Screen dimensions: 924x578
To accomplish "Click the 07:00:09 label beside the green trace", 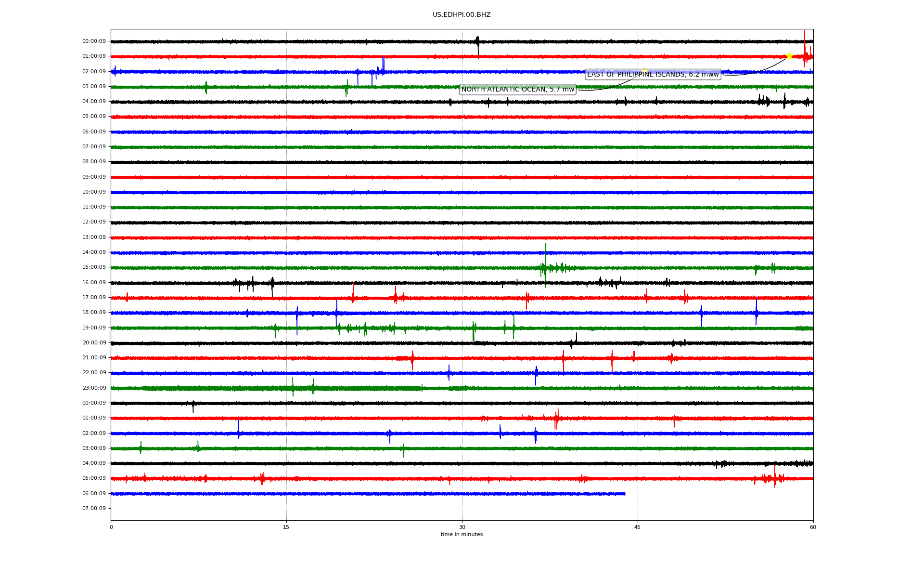I will click(x=94, y=146).
